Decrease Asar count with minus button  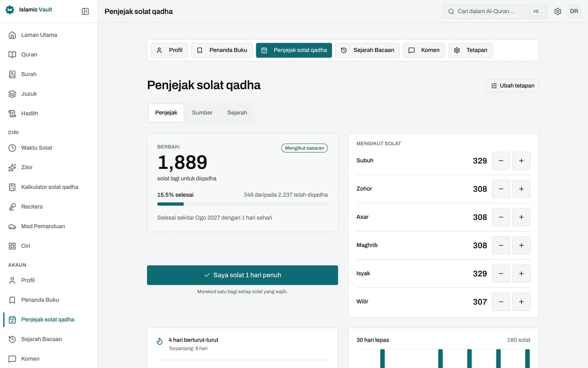pos(501,217)
